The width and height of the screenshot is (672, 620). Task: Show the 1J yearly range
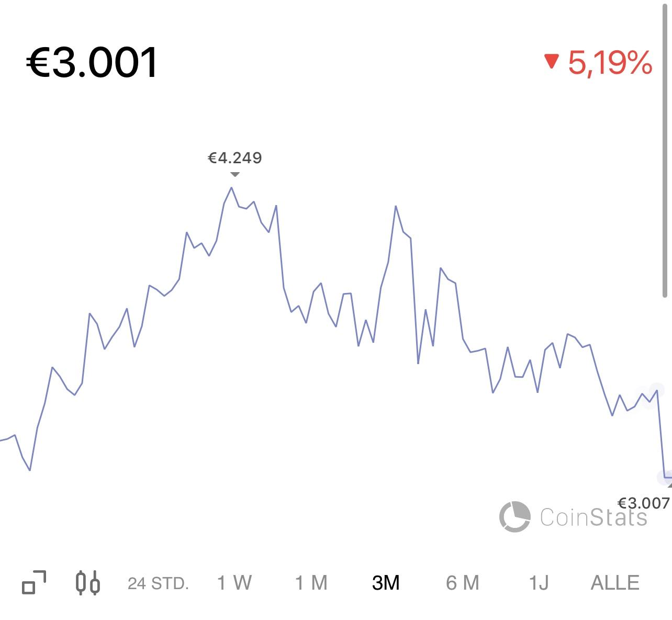(x=539, y=582)
